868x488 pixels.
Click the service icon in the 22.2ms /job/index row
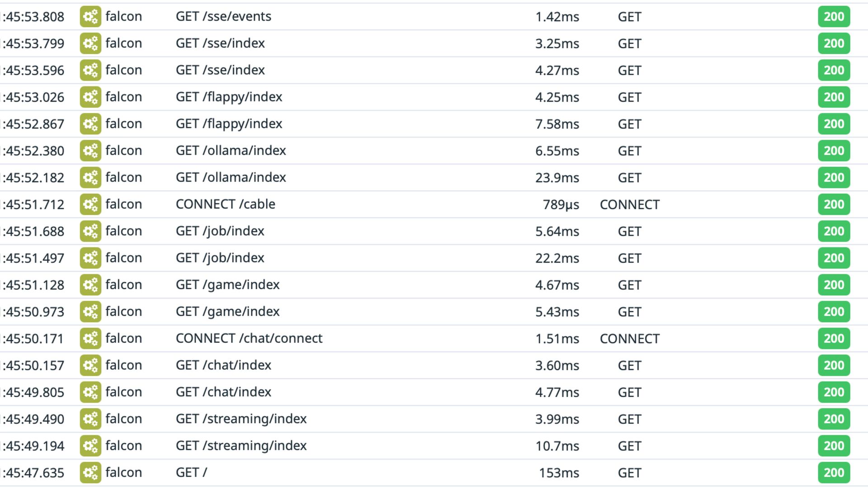[90, 258]
